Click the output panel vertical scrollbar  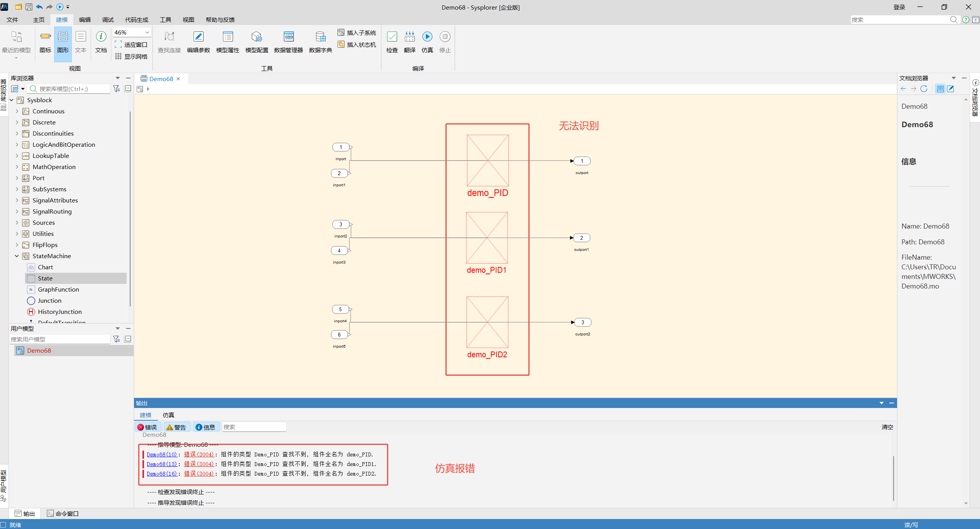pos(894,478)
